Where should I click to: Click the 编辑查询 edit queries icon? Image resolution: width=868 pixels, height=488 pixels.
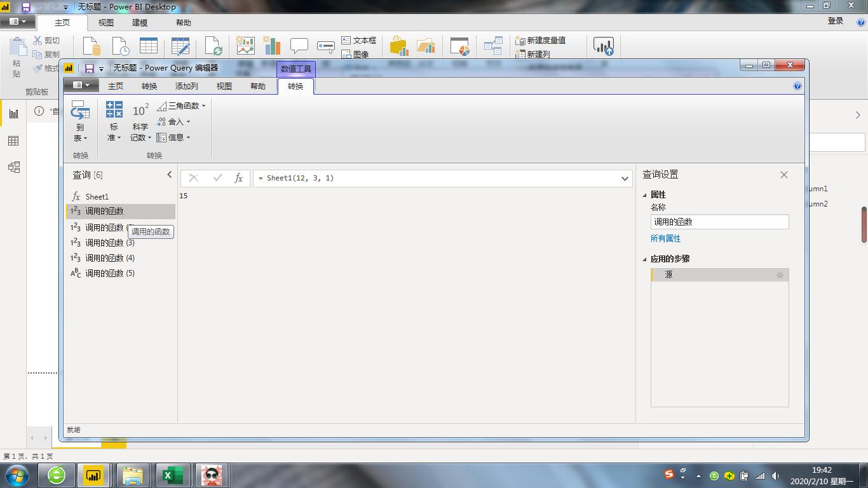pos(180,46)
